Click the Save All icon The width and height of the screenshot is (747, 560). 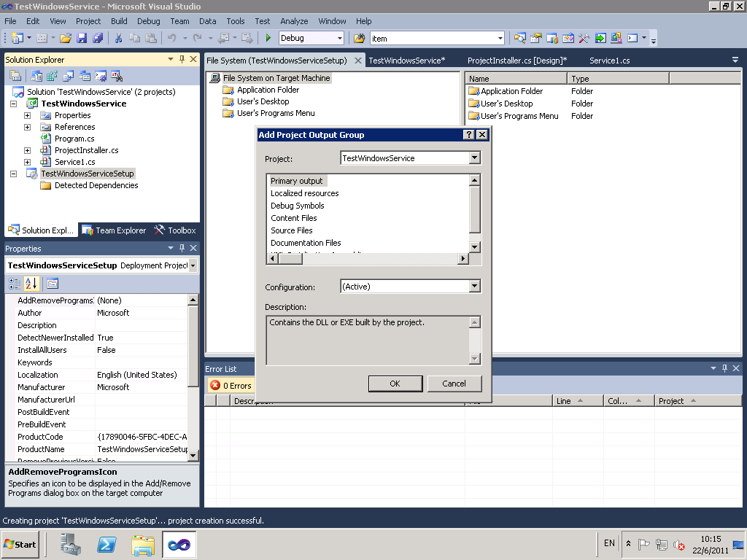(x=98, y=38)
